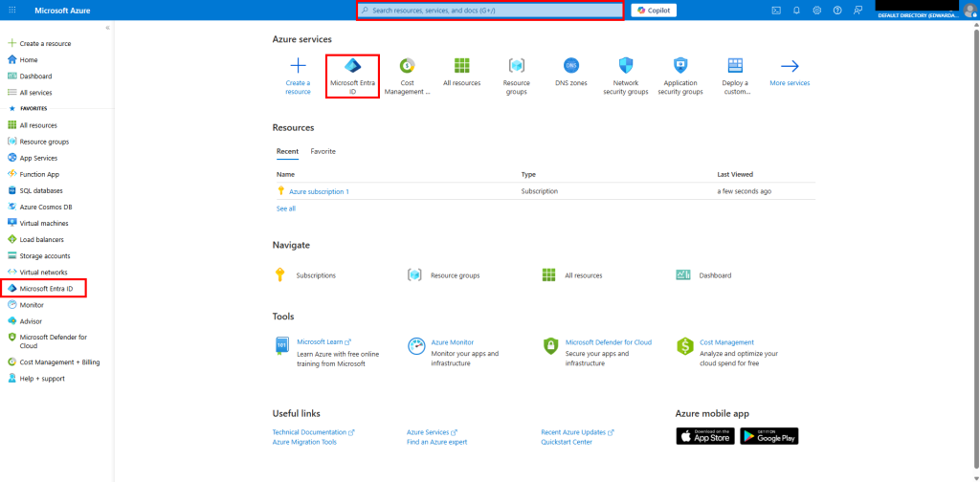Click the user account avatar

[x=969, y=10]
